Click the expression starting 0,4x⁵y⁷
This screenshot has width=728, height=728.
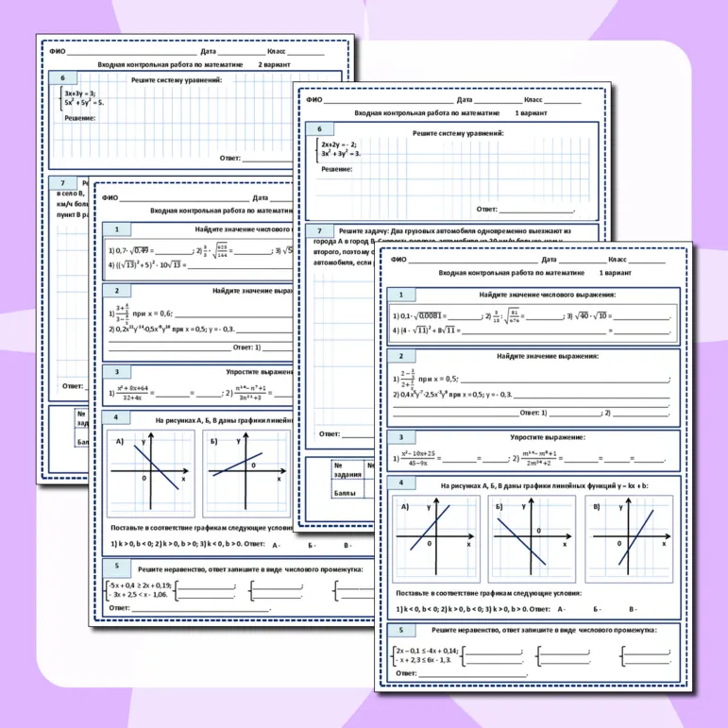452,394
